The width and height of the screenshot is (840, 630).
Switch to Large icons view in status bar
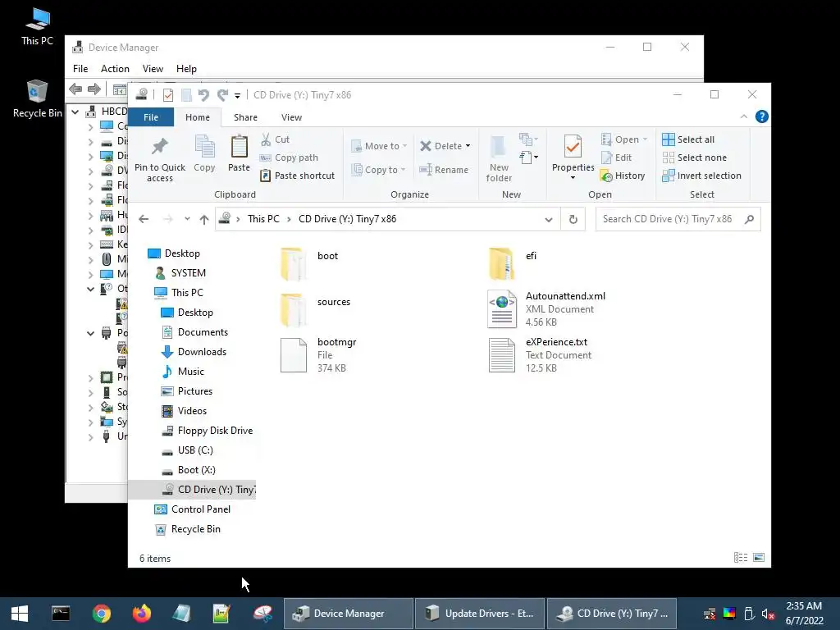tap(759, 558)
